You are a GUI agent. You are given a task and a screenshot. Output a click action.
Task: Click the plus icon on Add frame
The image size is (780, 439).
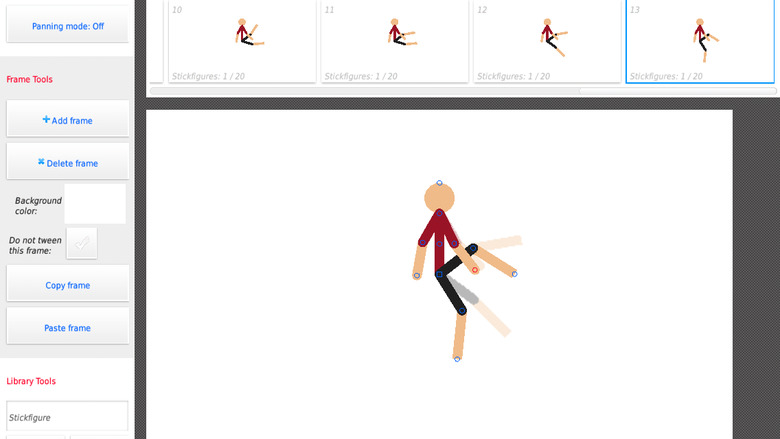(46, 120)
